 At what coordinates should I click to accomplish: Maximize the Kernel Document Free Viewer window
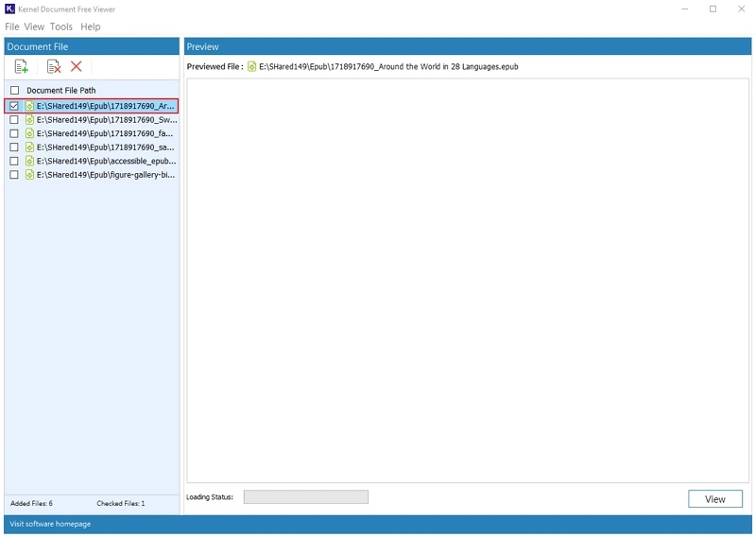(713, 9)
